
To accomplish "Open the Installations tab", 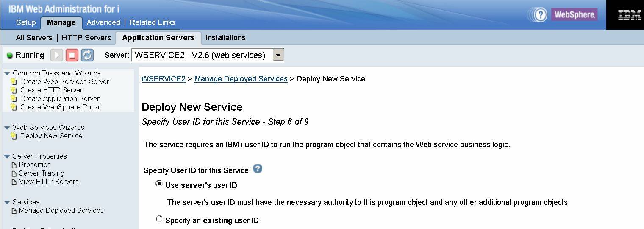I will point(226,38).
